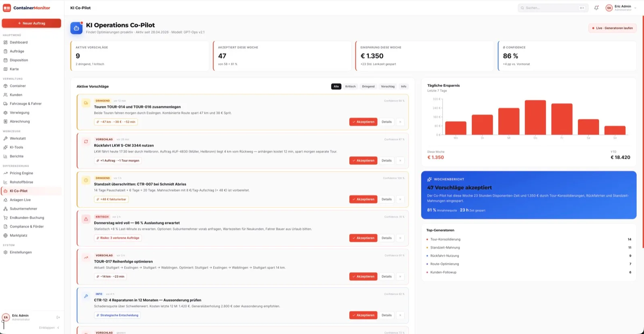Click the Standzeit-Mahnung generator row
The image size is (644, 334).
click(x=529, y=247)
